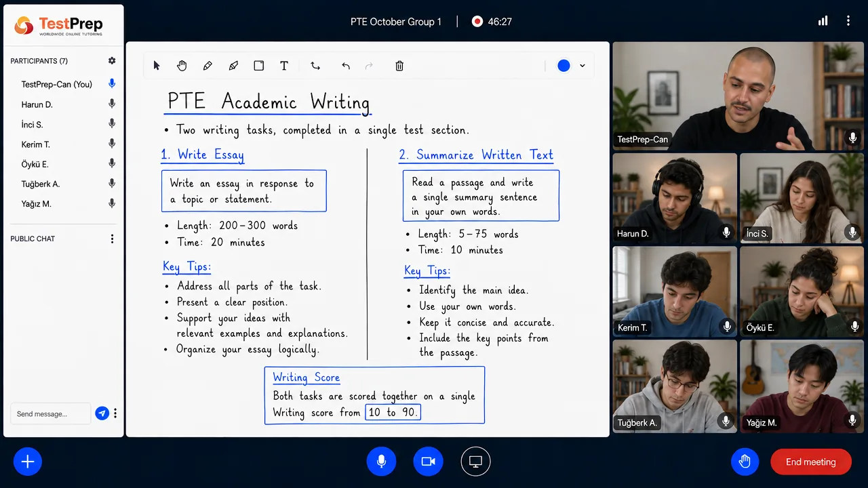This screenshot has height=488, width=868.
Task: Click the blue color swatch
Action: point(564,66)
